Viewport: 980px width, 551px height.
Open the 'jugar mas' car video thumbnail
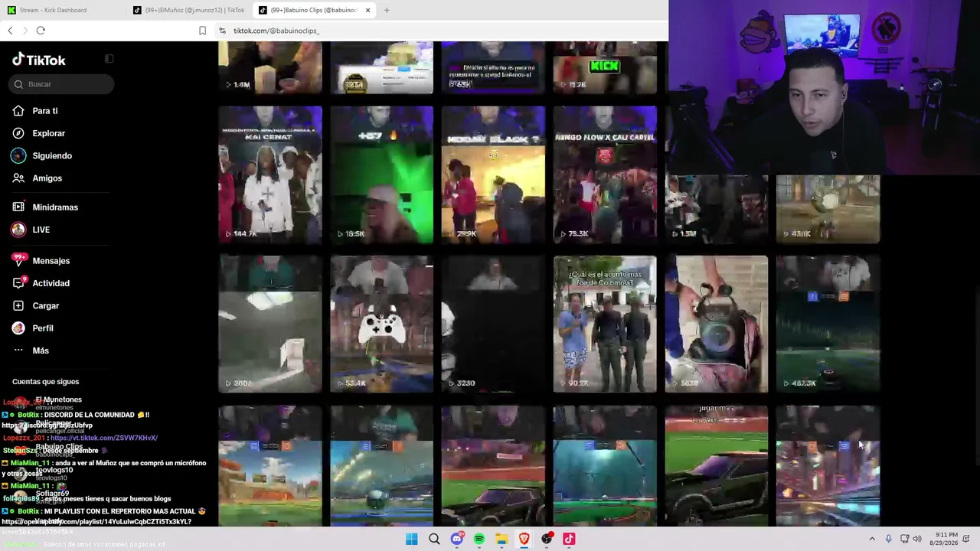(x=717, y=465)
